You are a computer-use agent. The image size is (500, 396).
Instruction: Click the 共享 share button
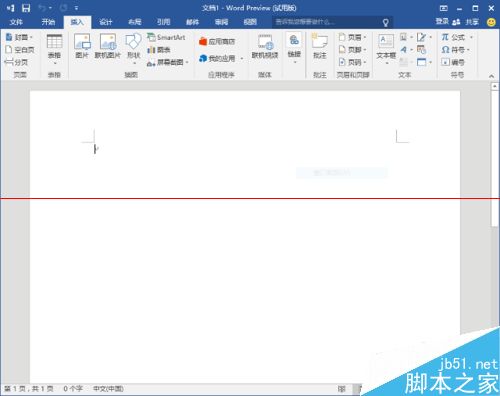click(466, 22)
